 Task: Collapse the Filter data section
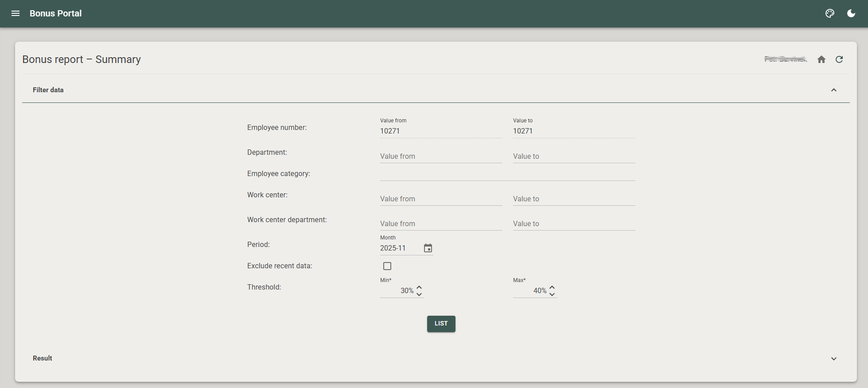coord(833,90)
